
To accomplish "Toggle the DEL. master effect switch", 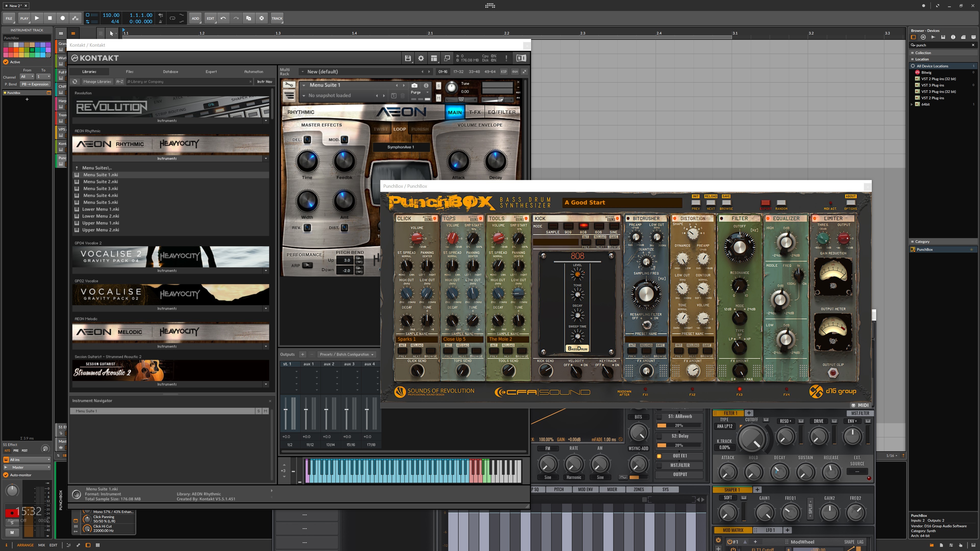I will [x=307, y=140].
